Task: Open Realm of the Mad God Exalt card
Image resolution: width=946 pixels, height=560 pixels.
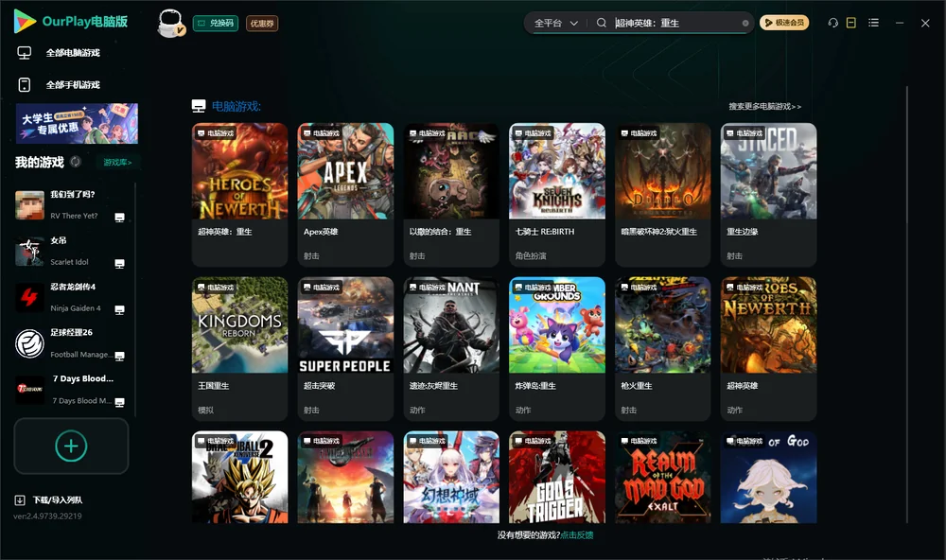Action: [662, 477]
